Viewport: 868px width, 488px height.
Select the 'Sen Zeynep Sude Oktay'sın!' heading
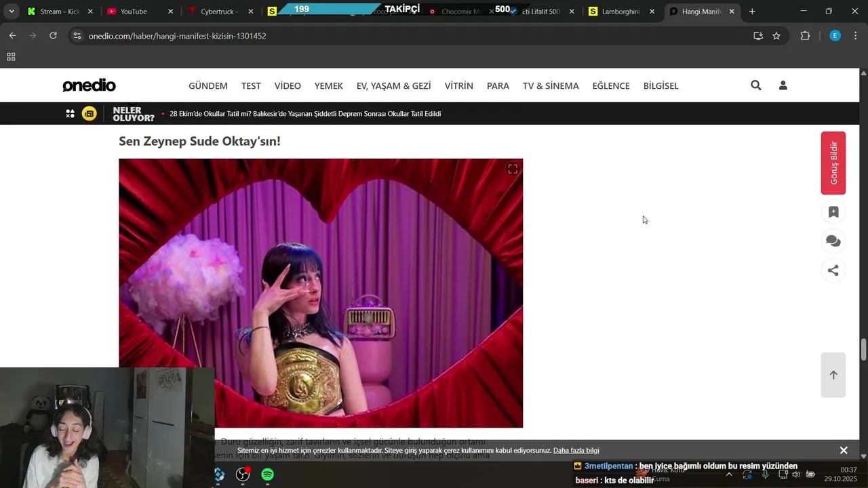pyautogui.click(x=199, y=141)
